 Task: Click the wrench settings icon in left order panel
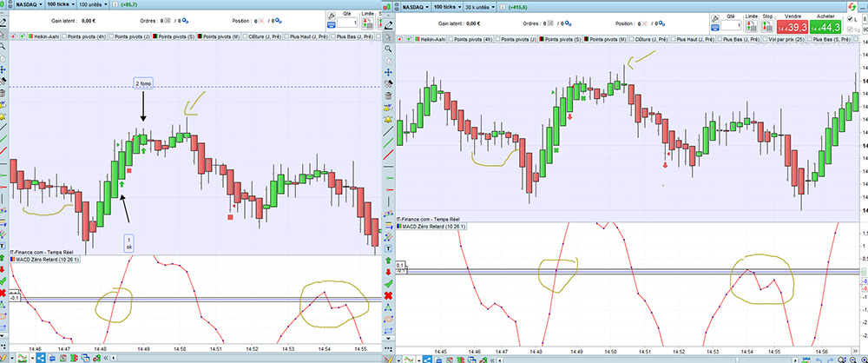pos(331,16)
